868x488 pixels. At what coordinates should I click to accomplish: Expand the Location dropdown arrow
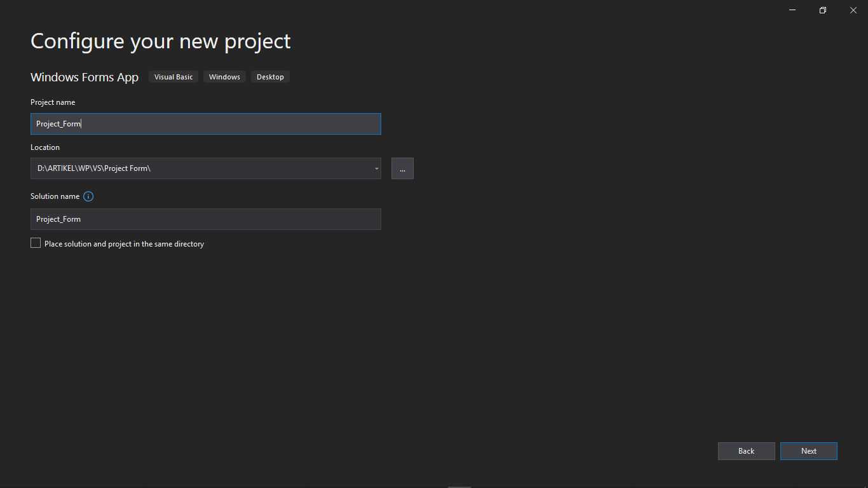pos(376,168)
